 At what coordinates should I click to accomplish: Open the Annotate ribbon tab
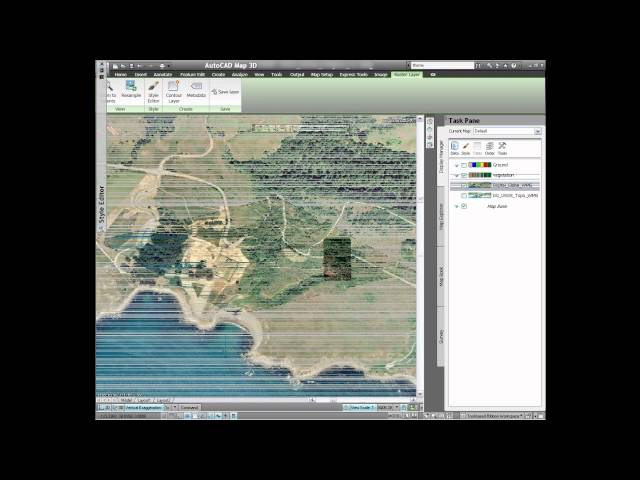coord(163,75)
